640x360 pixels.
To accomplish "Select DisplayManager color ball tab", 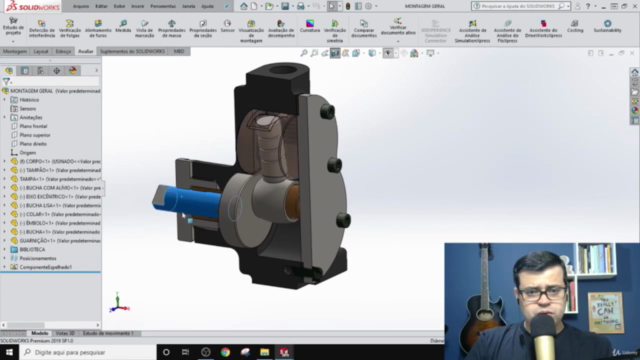I will click(x=73, y=71).
